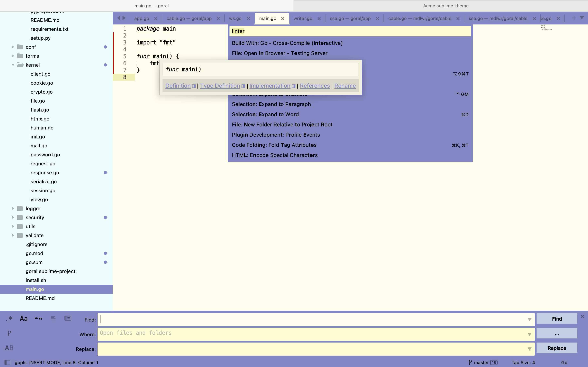Screen dimensions: 588x367
Task: Click the gitignore filter icon
Action: click(x=9, y=333)
